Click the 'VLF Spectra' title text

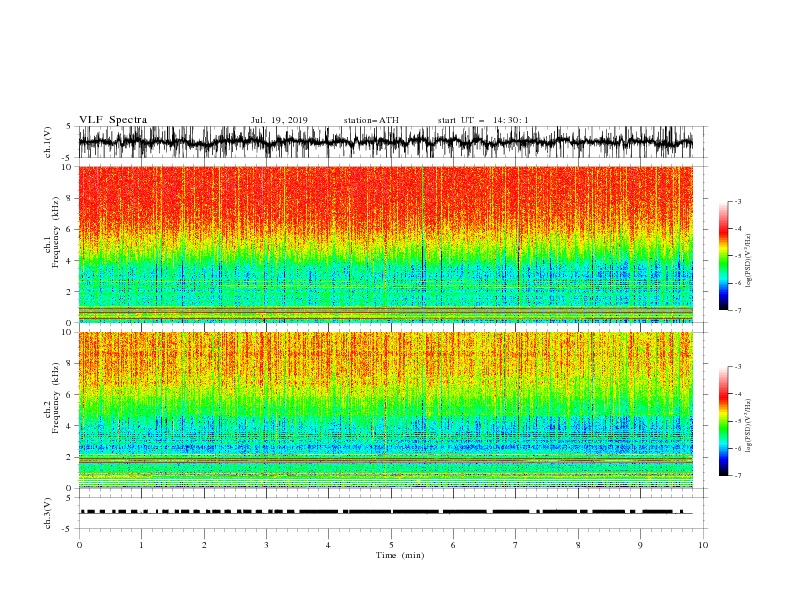click(113, 120)
